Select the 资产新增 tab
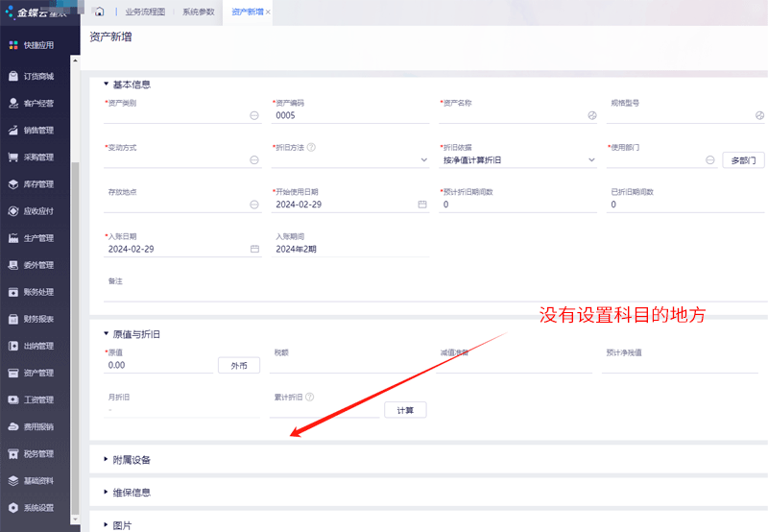768x532 pixels. [x=247, y=12]
